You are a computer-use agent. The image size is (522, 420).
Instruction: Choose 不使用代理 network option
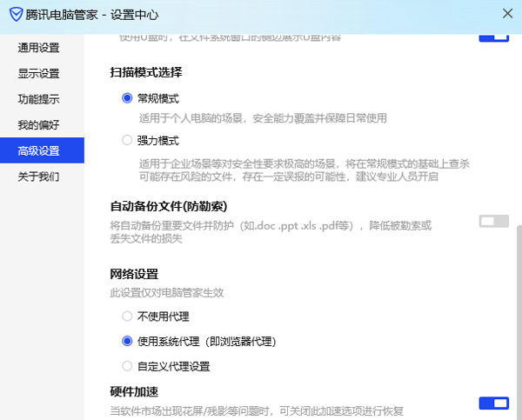pos(127,316)
